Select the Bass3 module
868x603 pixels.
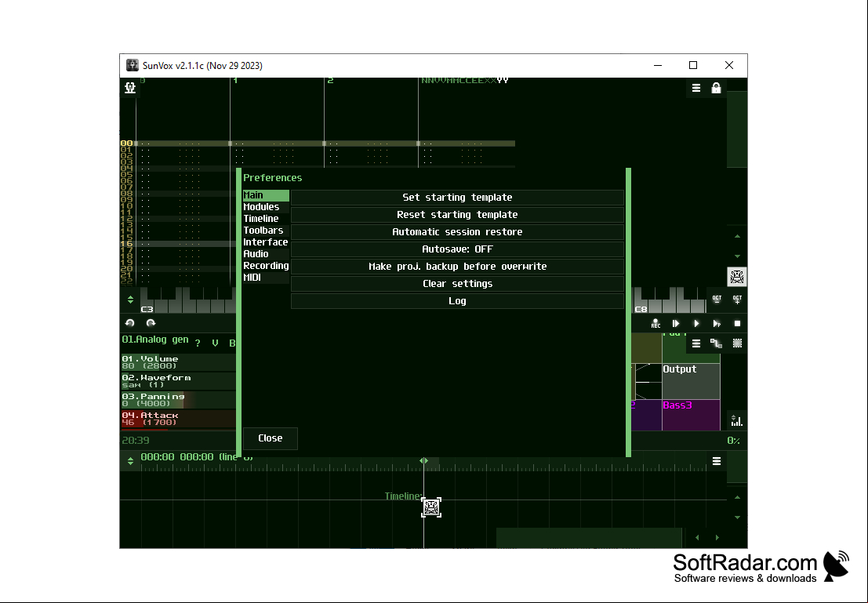pos(691,415)
